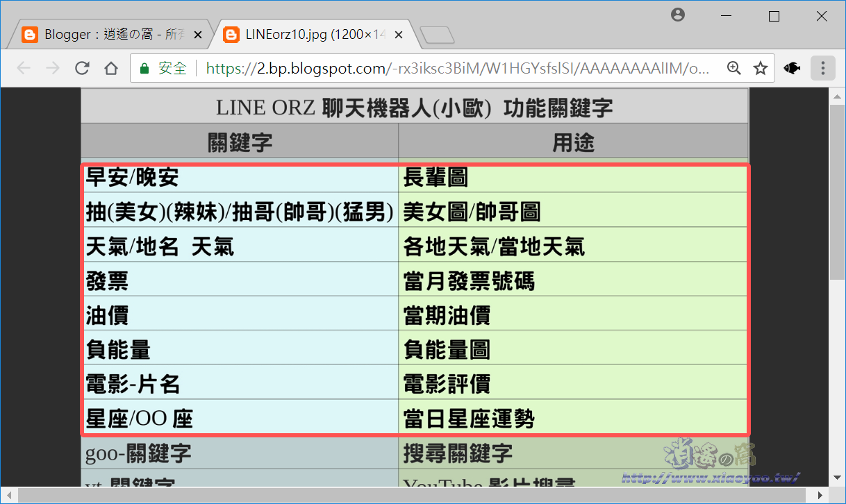846x504 pixels.
Task: Maximize the Chrome window
Action: pyautogui.click(x=774, y=16)
